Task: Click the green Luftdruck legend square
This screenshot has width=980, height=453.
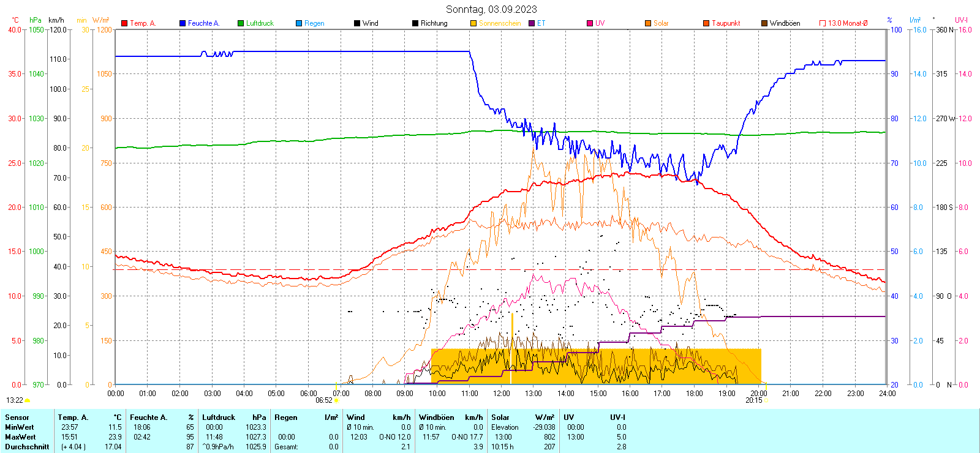Action: coord(241,23)
